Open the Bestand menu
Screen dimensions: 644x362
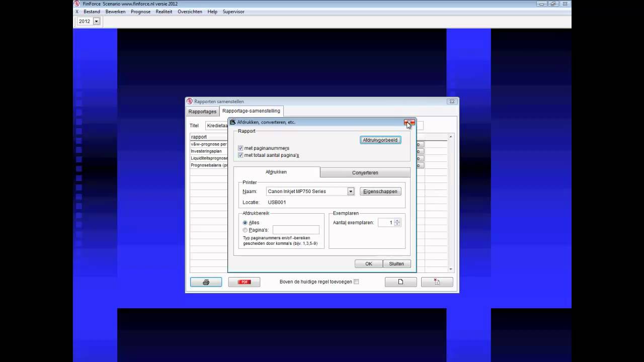pos(92,12)
